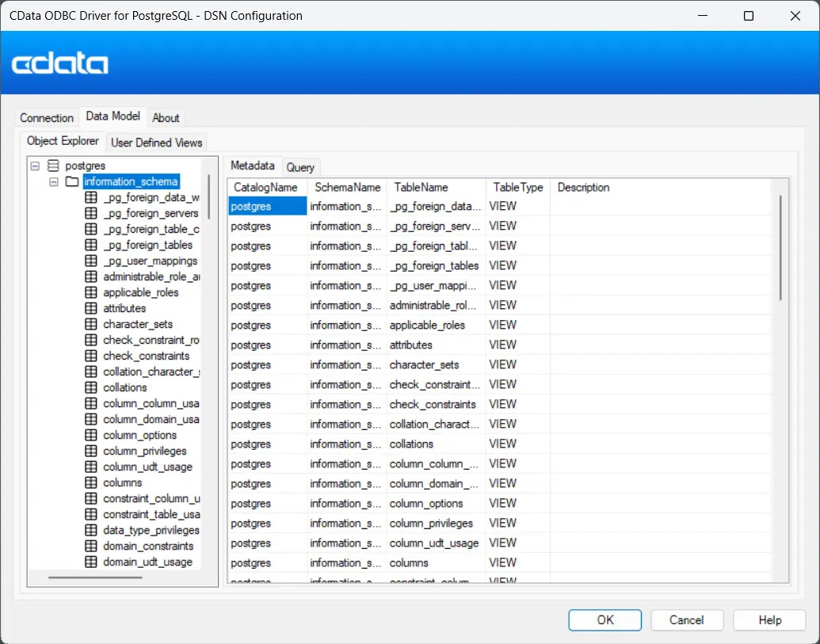
Task: Click the Cancel button
Action: coord(686,619)
